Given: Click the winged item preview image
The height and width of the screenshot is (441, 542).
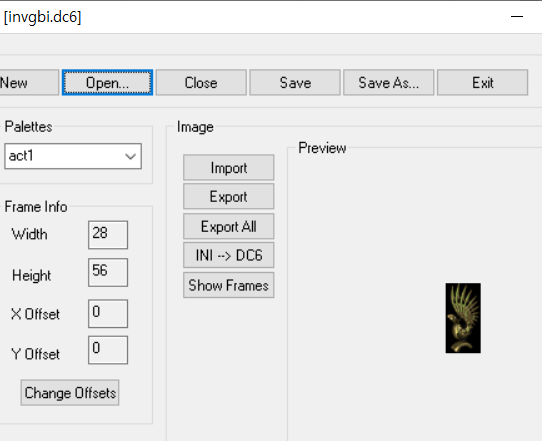Looking at the screenshot, I should tap(463, 318).
